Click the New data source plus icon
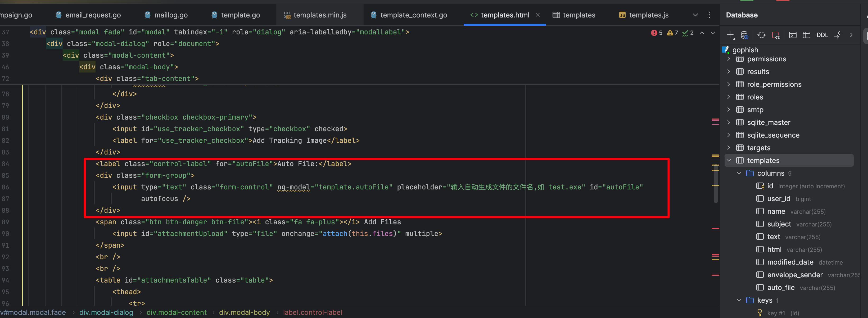The height and width of the screenshot is (318, 868). click(x=730, y=35)
